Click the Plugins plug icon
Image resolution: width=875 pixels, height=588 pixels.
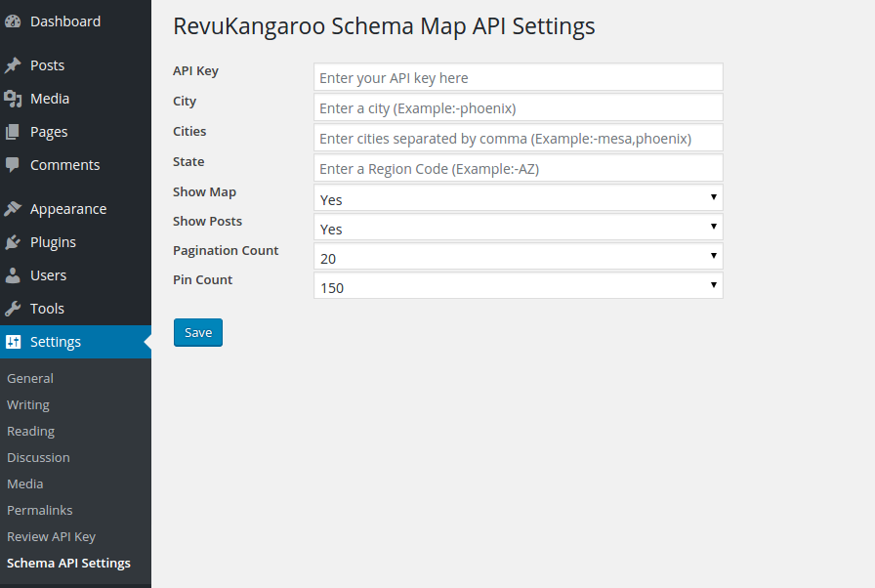tap(13, 242)
